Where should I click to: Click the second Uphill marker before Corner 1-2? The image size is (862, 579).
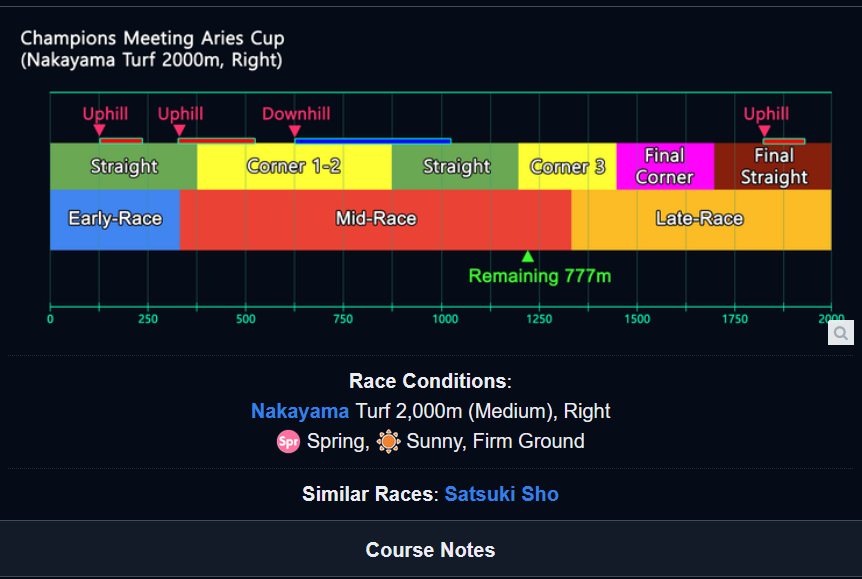179,130
